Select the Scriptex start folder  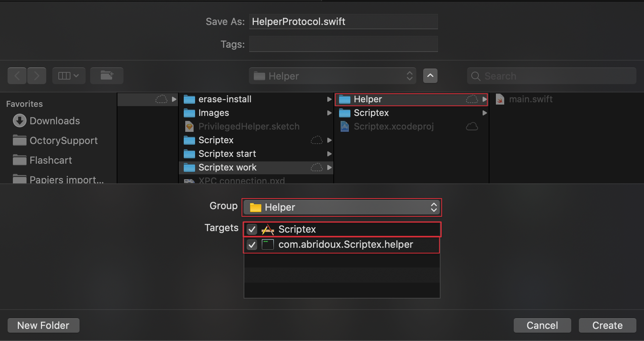(227, 154)
